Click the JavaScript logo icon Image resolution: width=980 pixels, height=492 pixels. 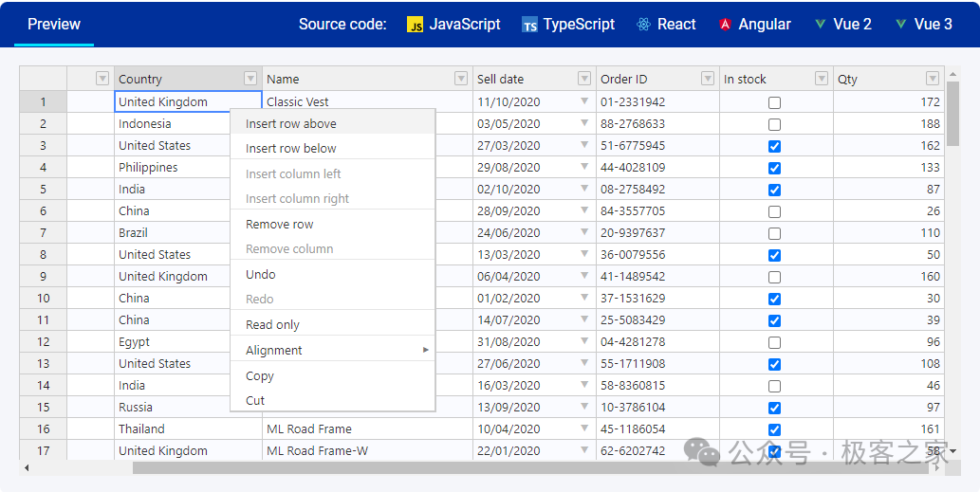pos(415,25)
